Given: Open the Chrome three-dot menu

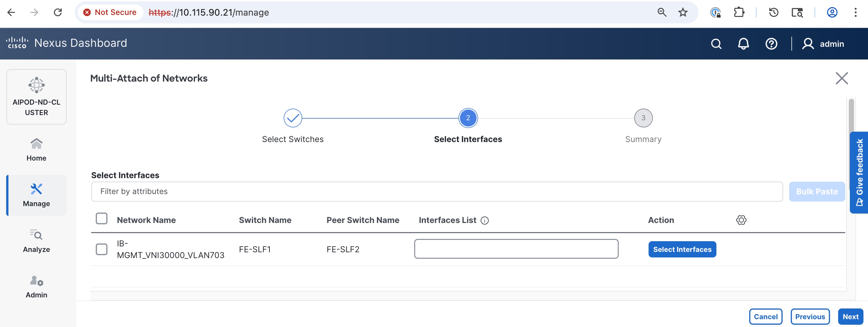Looking at the screenshot, I should point(855,12).
